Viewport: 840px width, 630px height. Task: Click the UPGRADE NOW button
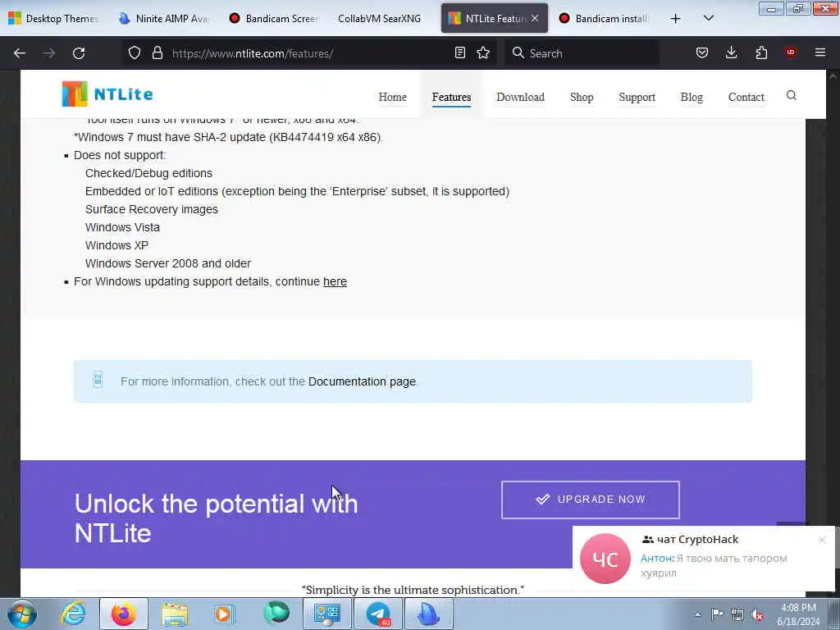coord(591,500)
